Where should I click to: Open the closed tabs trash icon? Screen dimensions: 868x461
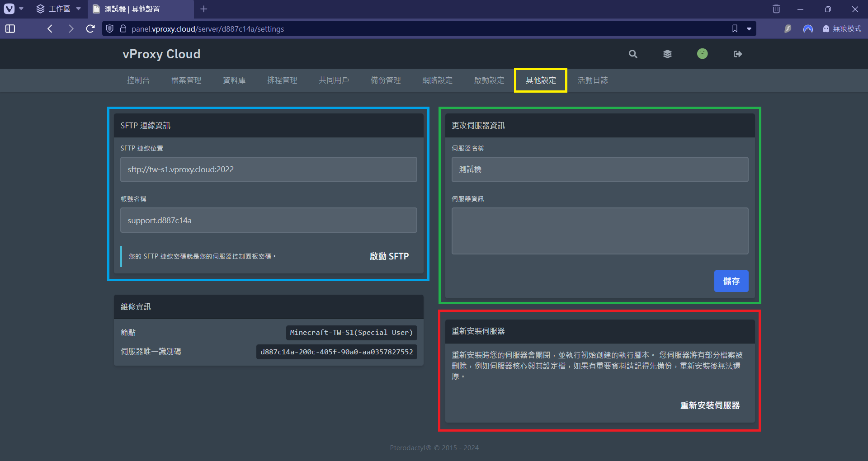point(776,9)
